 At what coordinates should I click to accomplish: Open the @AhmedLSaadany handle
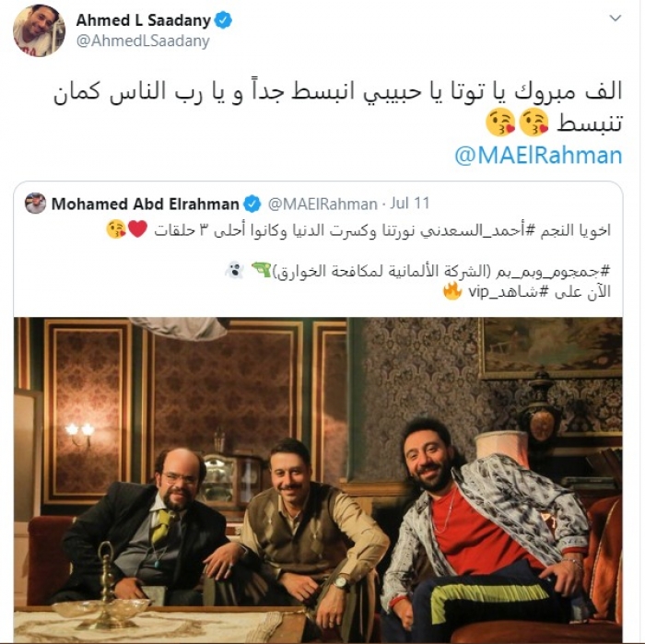click(143, 41)
